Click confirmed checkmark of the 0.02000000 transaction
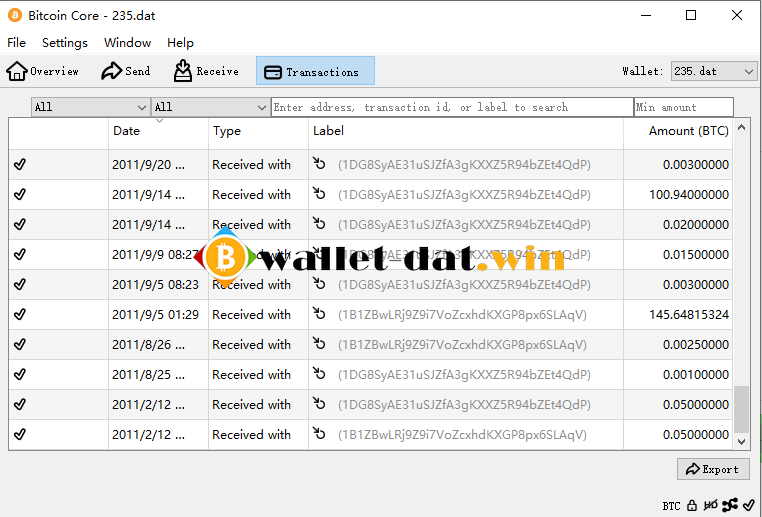This screenshot has width=762, height=517. click(x=20, y=224)
